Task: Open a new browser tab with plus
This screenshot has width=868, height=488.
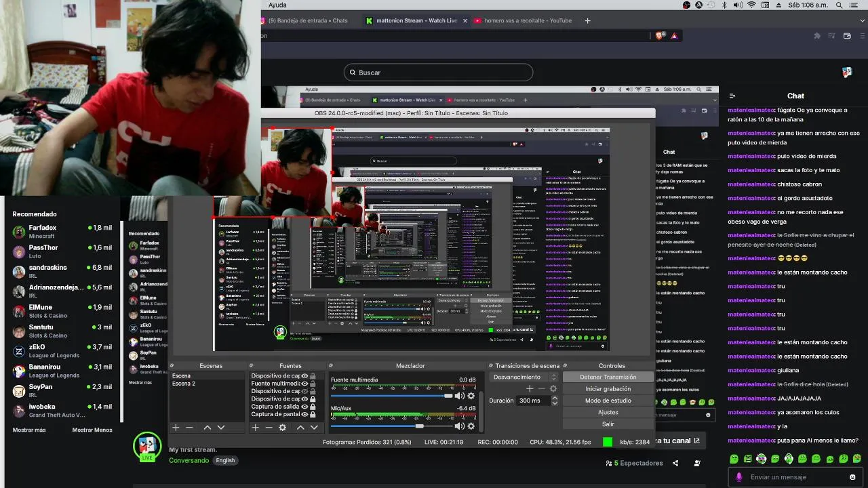Action: tap(587, 20)
